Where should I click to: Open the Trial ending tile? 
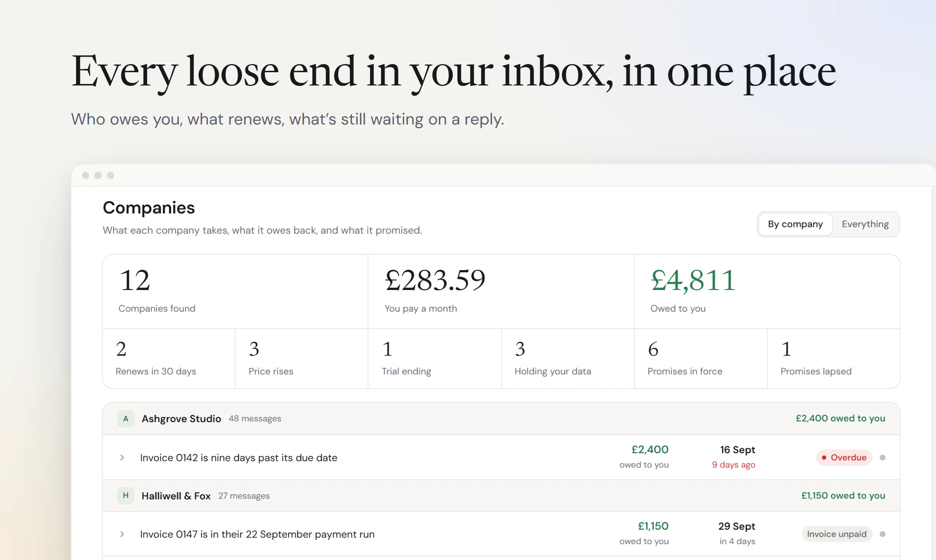tap(435, 358)
